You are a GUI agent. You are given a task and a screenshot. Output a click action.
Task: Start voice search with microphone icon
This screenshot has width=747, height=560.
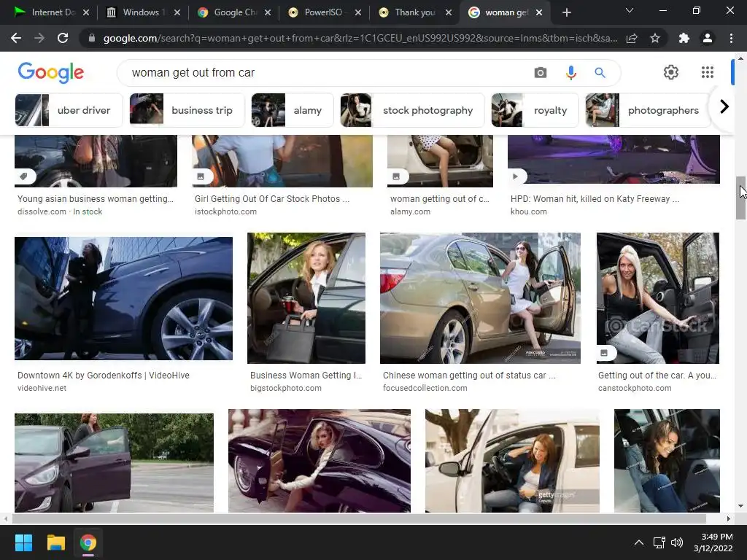click(x=570, y=72)
